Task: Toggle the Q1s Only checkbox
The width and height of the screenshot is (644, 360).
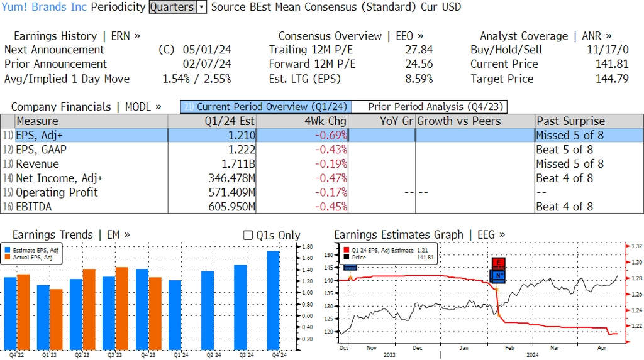Action: (x=248, y=235)
